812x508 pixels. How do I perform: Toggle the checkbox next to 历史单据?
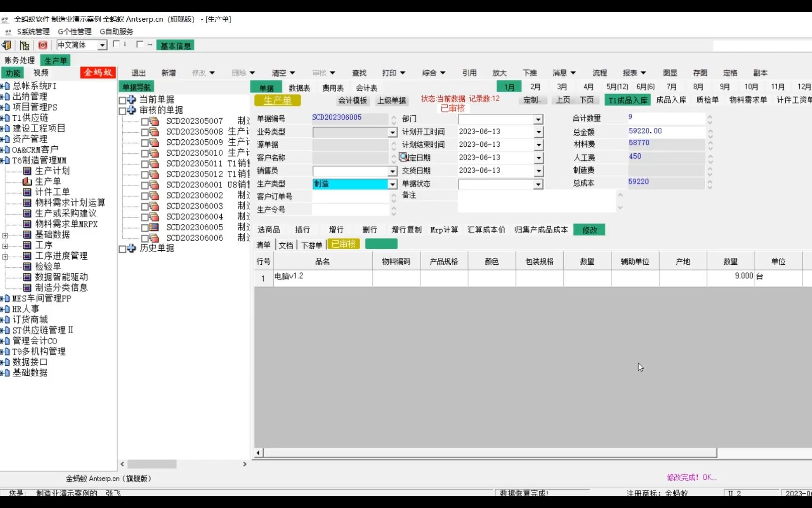click(123, 249)
